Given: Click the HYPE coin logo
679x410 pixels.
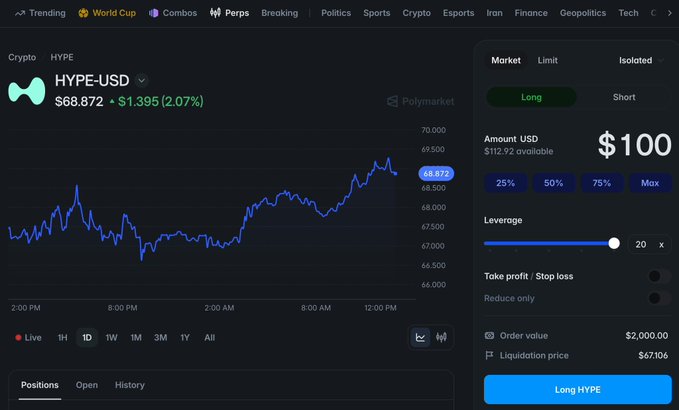Looking at the screenshot, I should coord(26,91).
